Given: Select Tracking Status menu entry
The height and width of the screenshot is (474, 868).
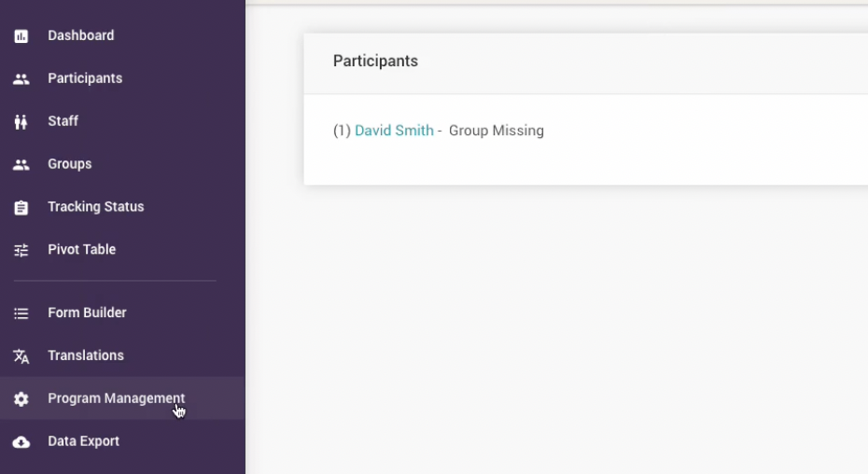Looking at the screenshot, I should click(x=96, y=207).
